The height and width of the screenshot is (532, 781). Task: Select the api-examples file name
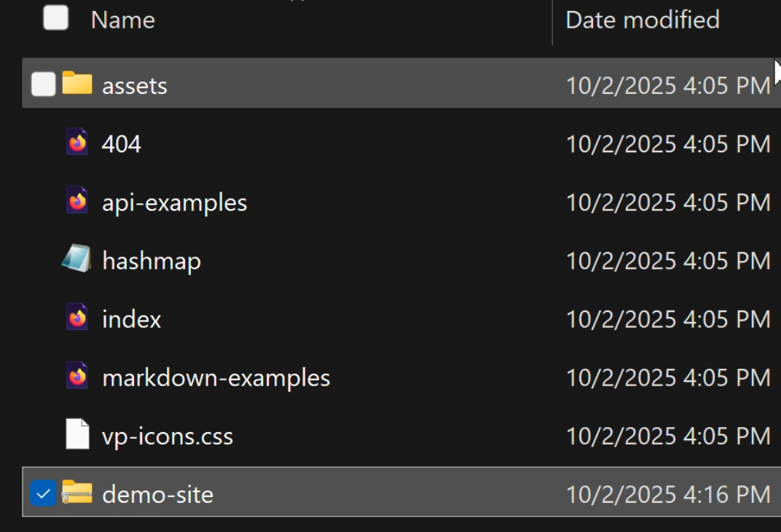(175, 203)
